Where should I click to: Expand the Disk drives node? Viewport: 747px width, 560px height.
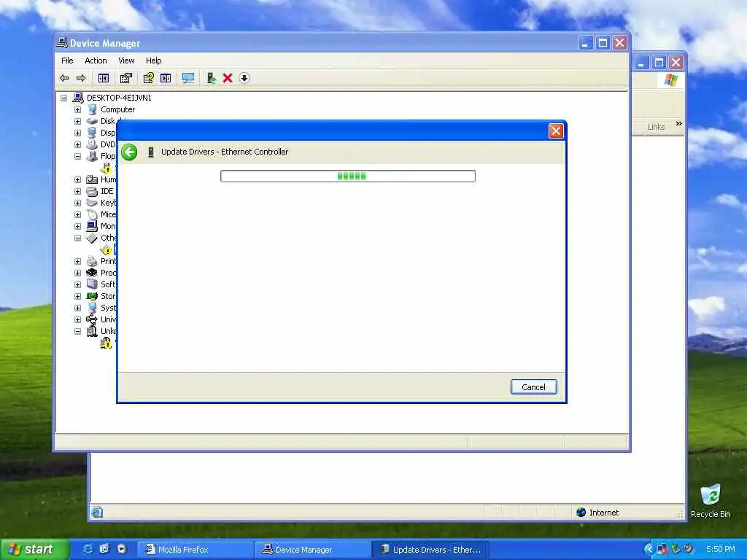(x=77, y=122)
